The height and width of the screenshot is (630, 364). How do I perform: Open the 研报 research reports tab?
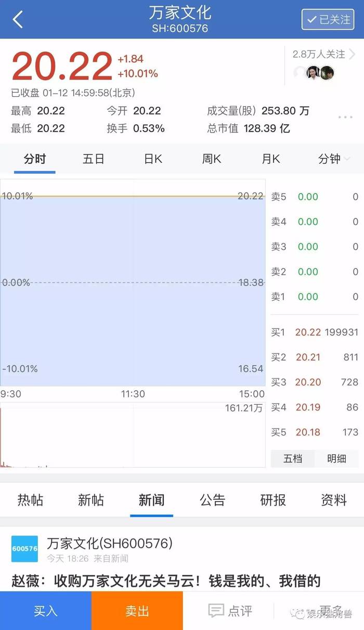click(273, 500)
